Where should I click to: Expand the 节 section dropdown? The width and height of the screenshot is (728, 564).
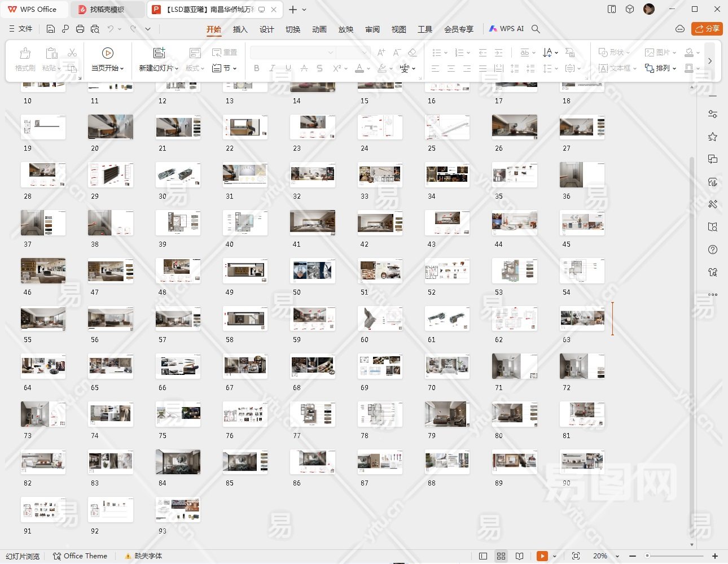coord(224,68)
